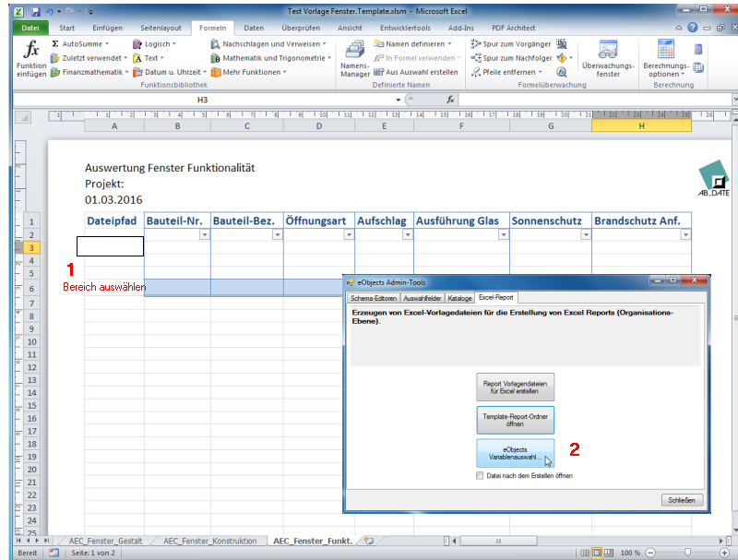Open the Ausführung Glas filter dropdown
This screenshot has height=560, width=738.
(504, 235)
